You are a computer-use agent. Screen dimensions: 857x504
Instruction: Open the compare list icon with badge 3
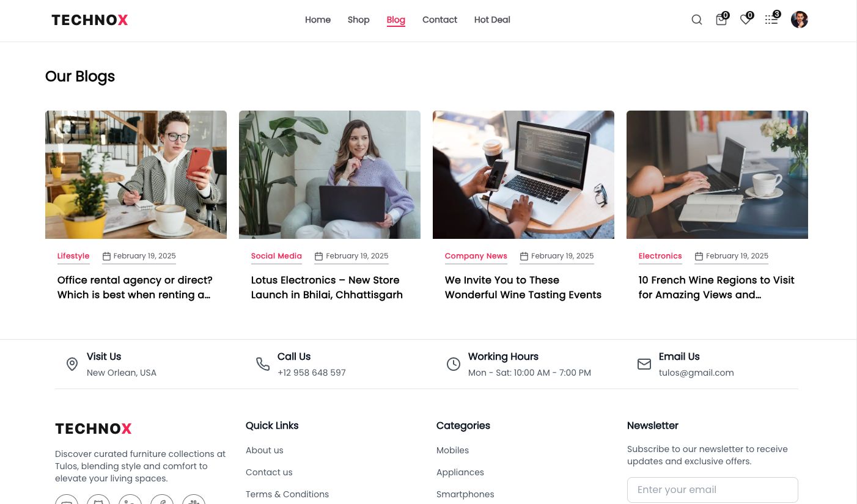pyautogui.click(x=771, y=20)
